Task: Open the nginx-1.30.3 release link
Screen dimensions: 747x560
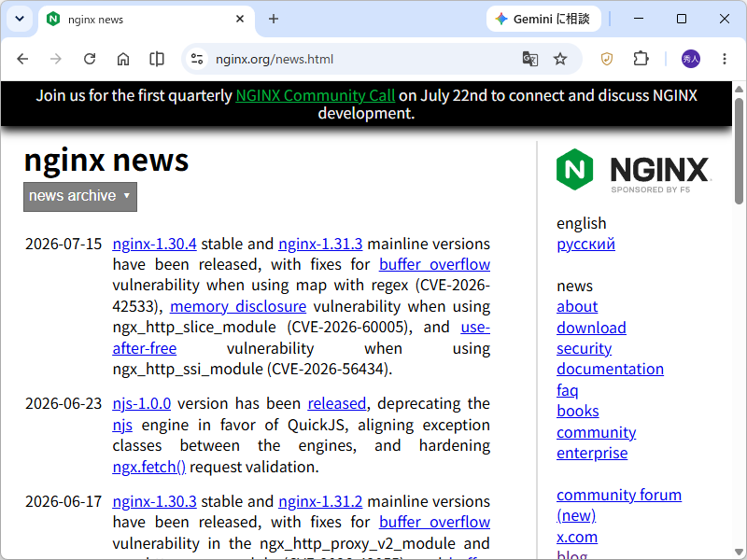Action: click(154, 501)
